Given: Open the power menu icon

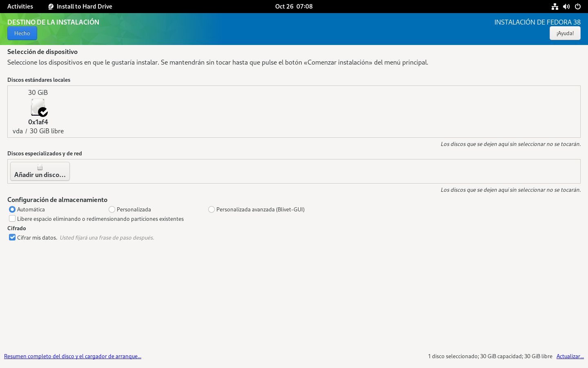Looking at the screenshot, I should pyautogui.click(x=577, y=7).
